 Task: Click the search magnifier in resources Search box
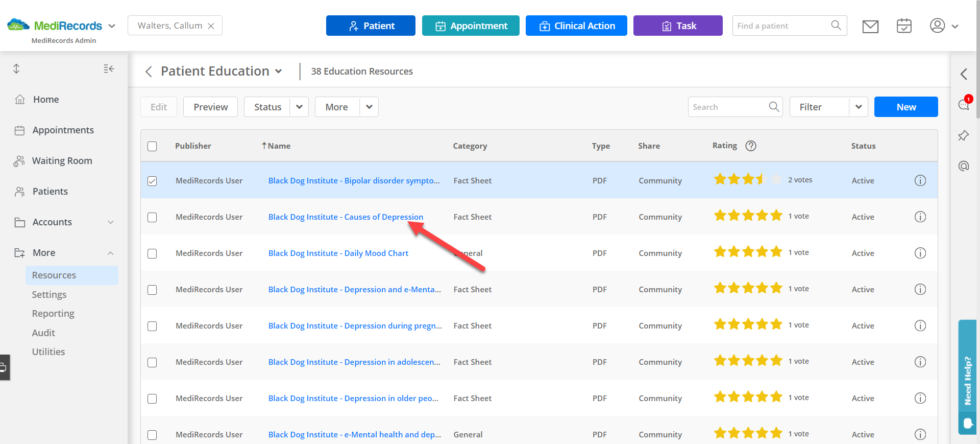[774, 107]
